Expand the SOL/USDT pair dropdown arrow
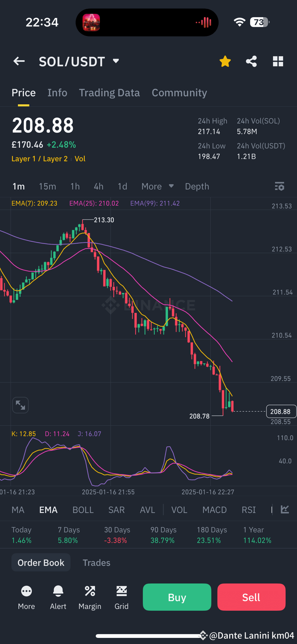Viewport: 297px width, 644px height. 115,61
